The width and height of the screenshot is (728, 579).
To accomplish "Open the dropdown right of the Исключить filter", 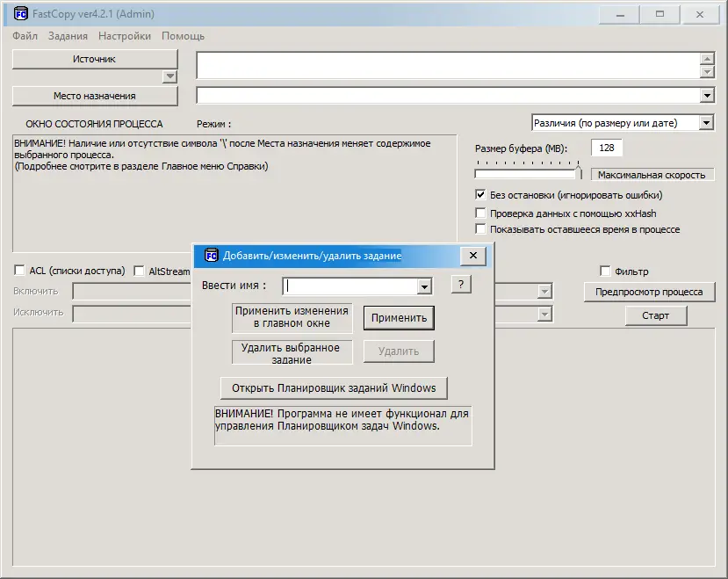I will click(x=544, y=315).
